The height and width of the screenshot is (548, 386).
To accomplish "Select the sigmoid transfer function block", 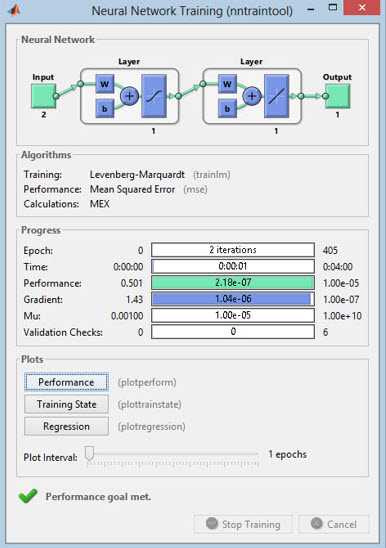I will (154, 96).
